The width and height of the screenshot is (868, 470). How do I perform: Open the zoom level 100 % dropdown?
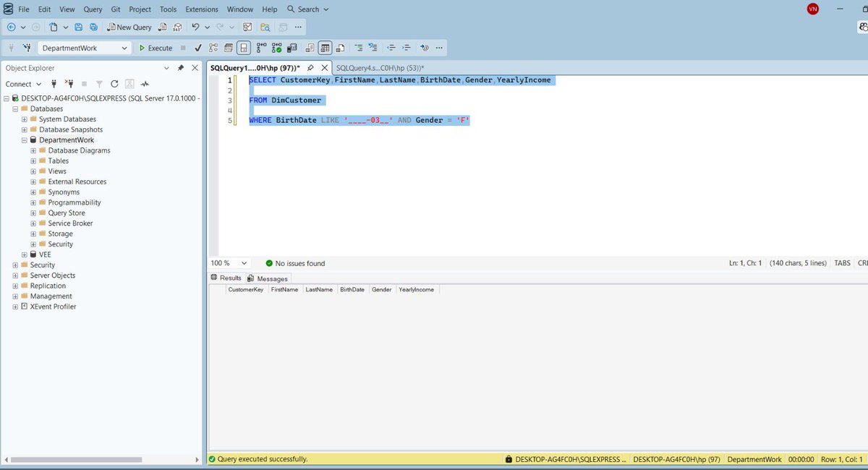pyautogui.click(x=244, y=263)
